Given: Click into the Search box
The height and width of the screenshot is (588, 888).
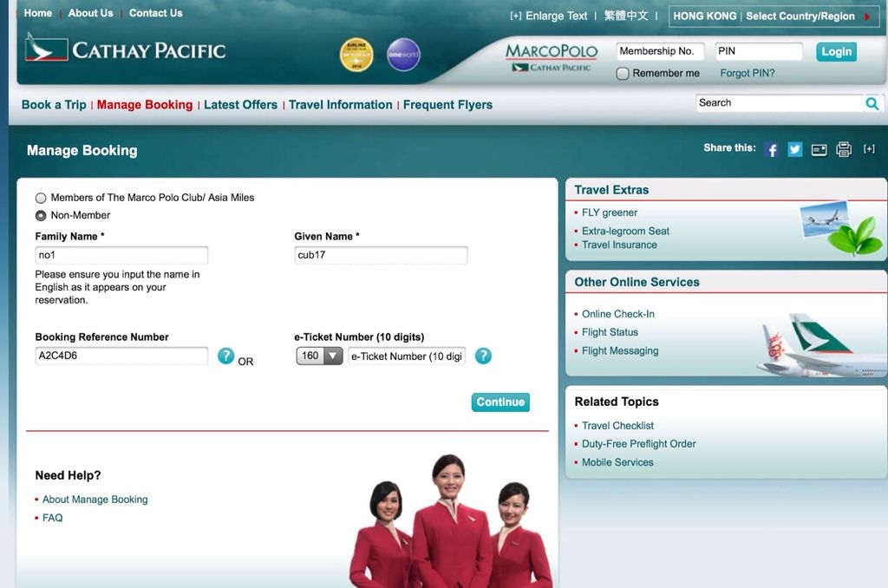Looking at the screenshot, I should click(x=780, y=103).
